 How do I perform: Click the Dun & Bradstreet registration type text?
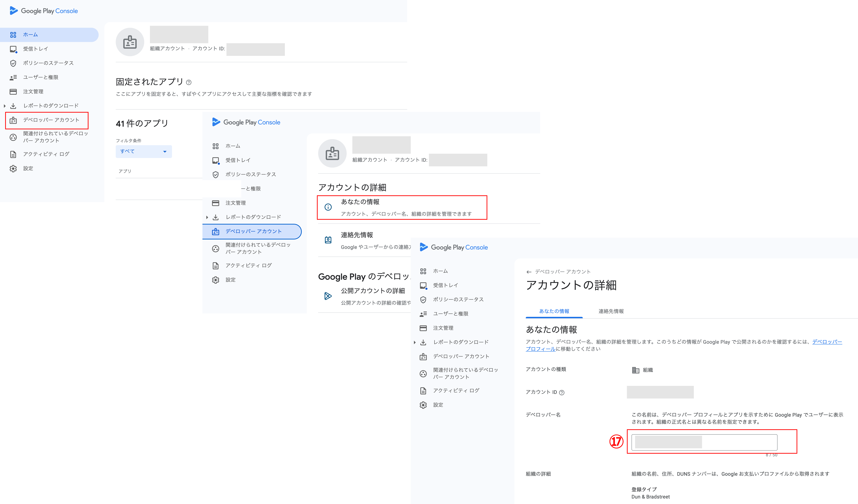click(x=650, y=497)
